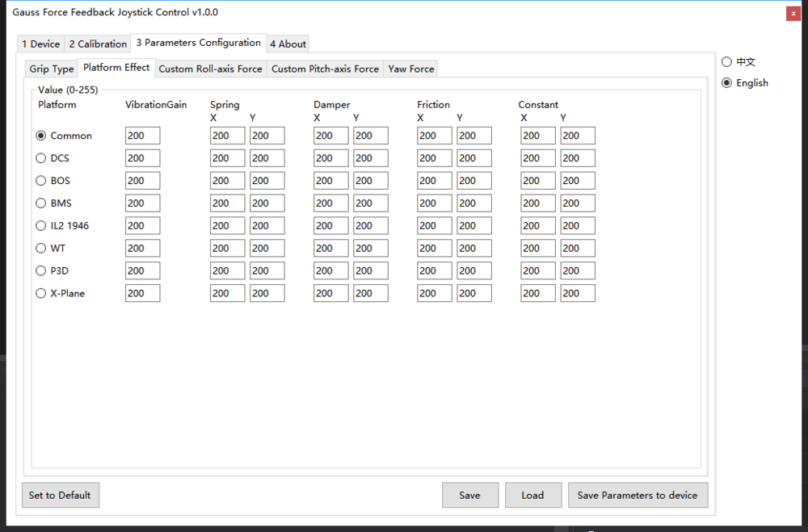
Task: Edit the BOS Damper X field
Action: (x=330, y=181)
